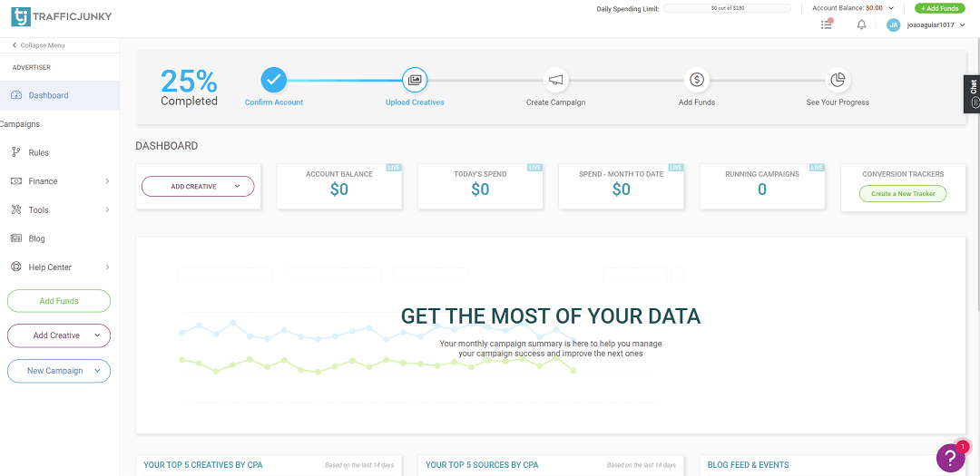Screen dimensions: 980x476
Task: Click the Finance money icon
Action: (17, 181)
